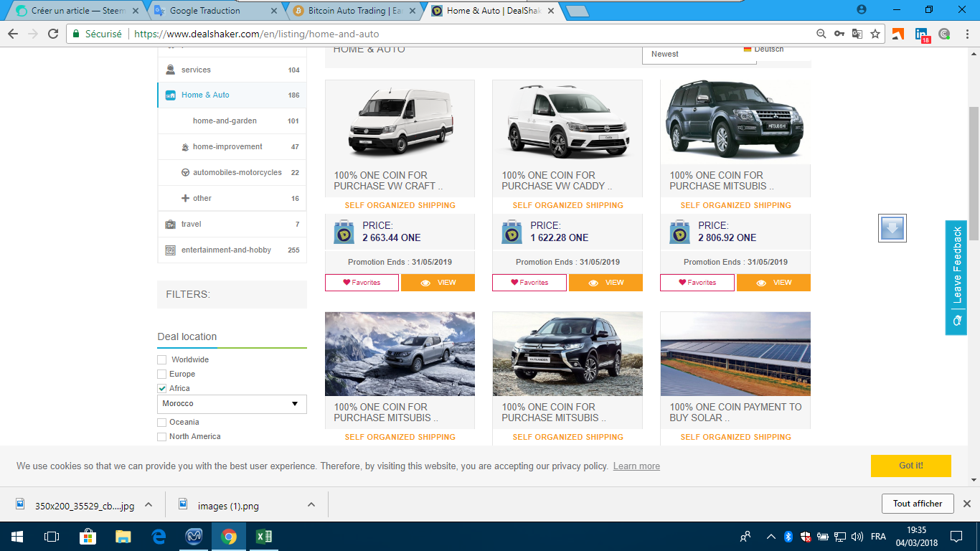Screen dimensions: 980x551
Task: Open the Windows Start menu
Action: (17, 536)
